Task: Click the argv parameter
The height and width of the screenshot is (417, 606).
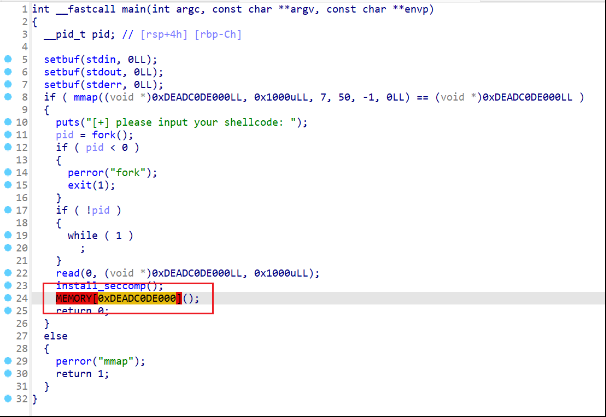Action: 302,9
